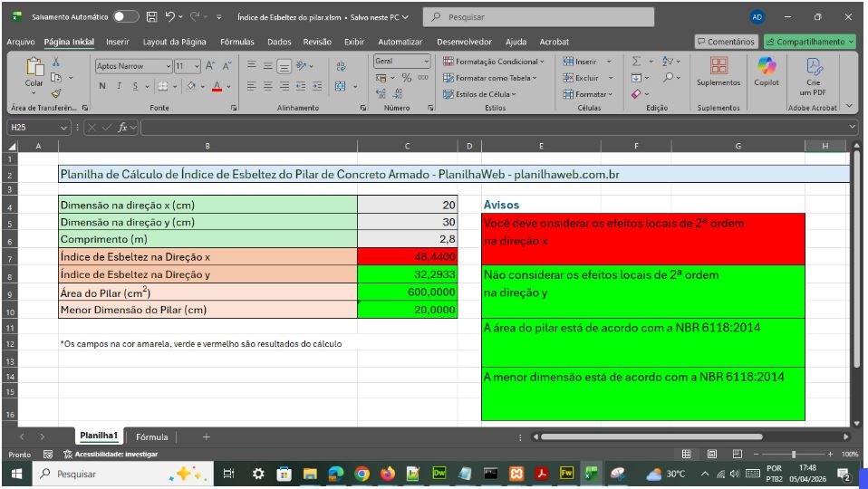
Task: Click the AutoSum sigma icon
Action: 637,62
